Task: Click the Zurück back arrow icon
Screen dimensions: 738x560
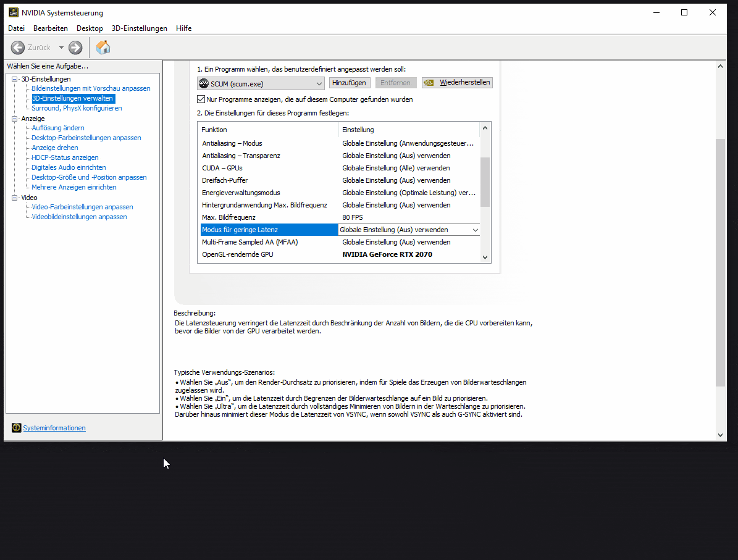Action: [18, 48]
